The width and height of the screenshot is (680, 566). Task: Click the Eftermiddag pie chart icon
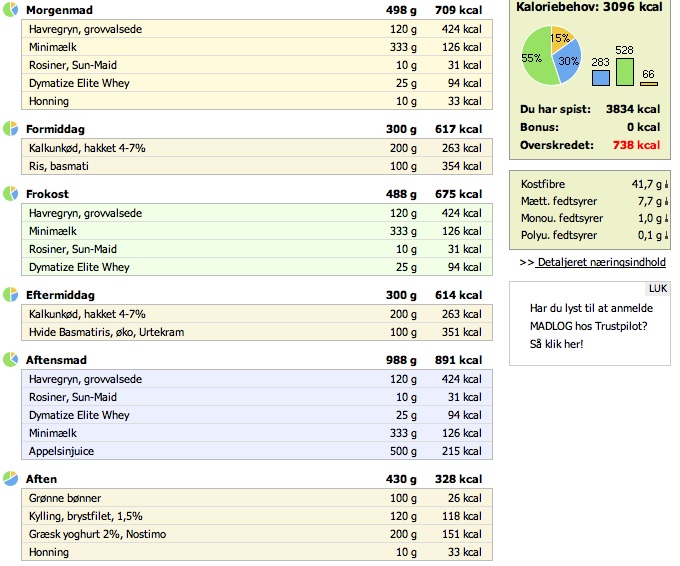point(10,294)
